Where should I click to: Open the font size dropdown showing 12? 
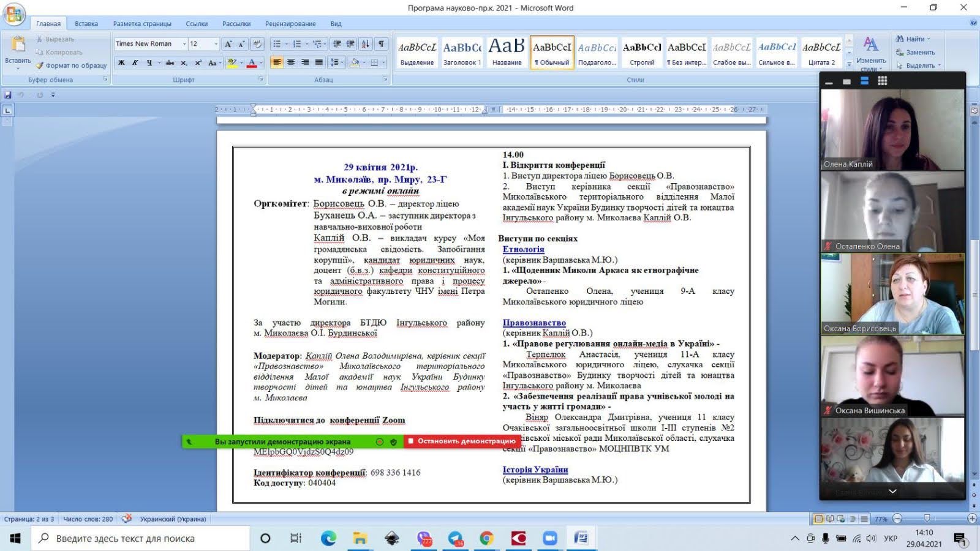216,44
